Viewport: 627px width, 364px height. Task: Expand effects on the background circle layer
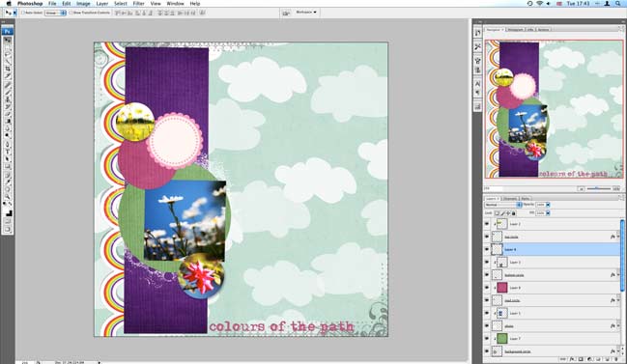(618, 351)
